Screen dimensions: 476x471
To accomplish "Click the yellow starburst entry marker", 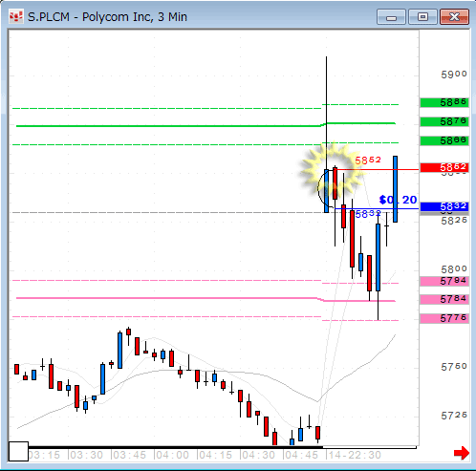I will tap(332, 170).
